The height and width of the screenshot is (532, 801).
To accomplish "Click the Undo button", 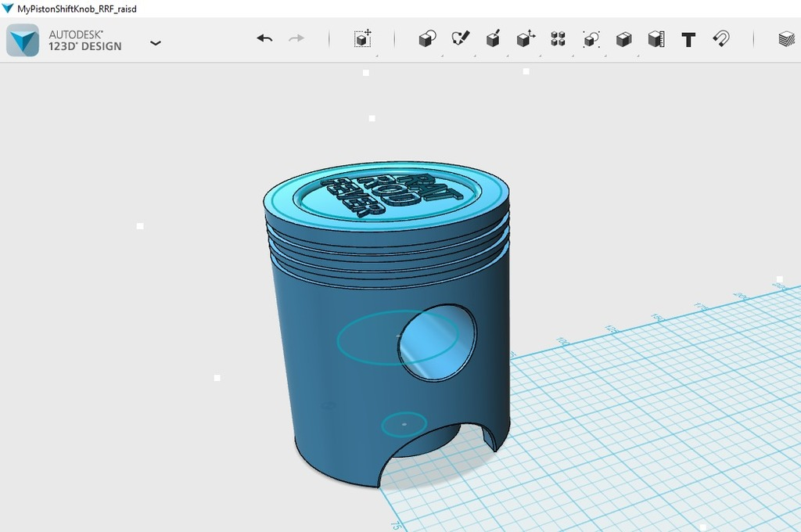I will (264, 38).
